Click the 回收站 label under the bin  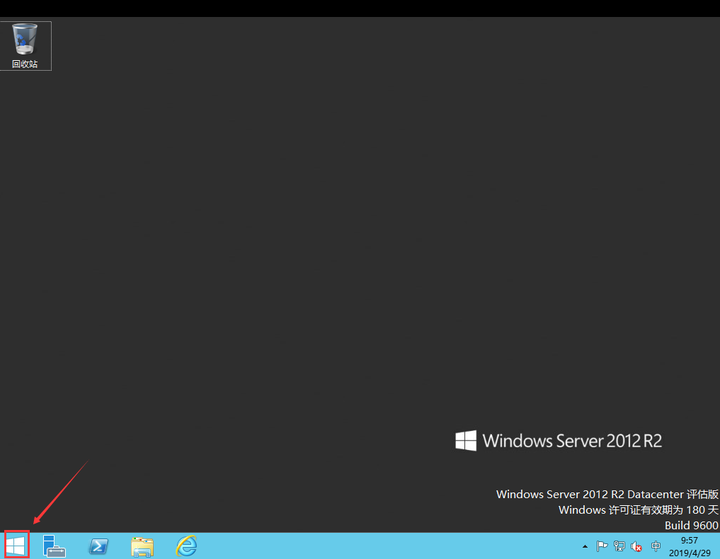[25, 64]
